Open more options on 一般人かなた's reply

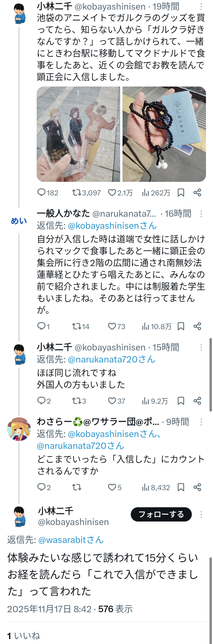coord(201,214)
